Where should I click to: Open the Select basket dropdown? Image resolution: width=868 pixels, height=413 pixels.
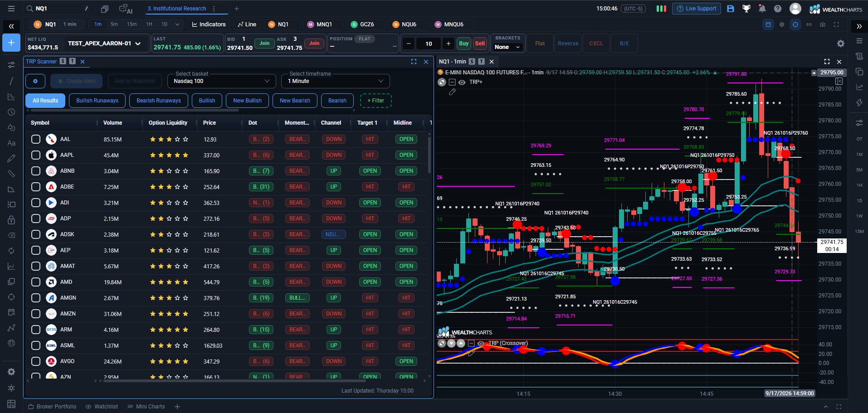(x=222, y=81)
